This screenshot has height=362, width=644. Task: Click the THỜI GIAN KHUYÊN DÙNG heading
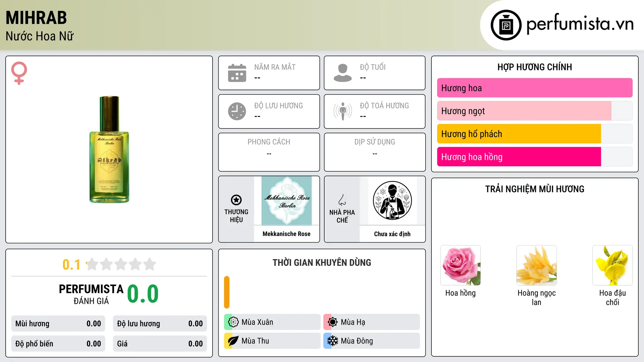point(322,262)
